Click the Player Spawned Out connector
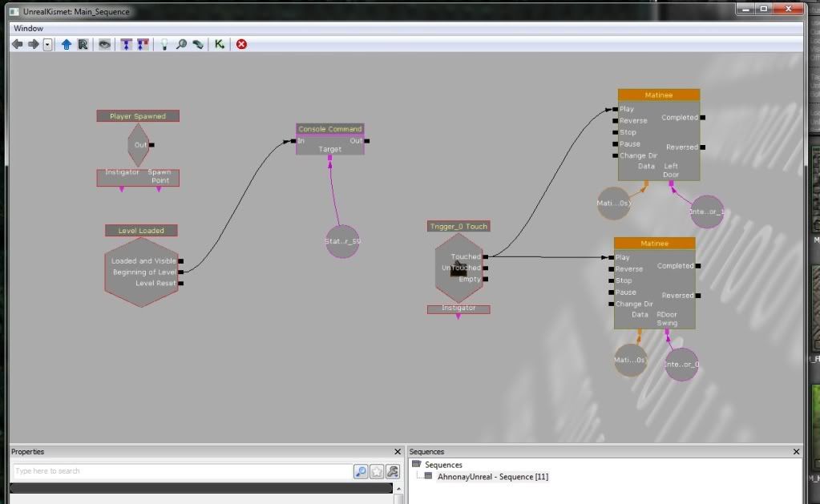Screen dimensions: 820x504 (151, 145)
